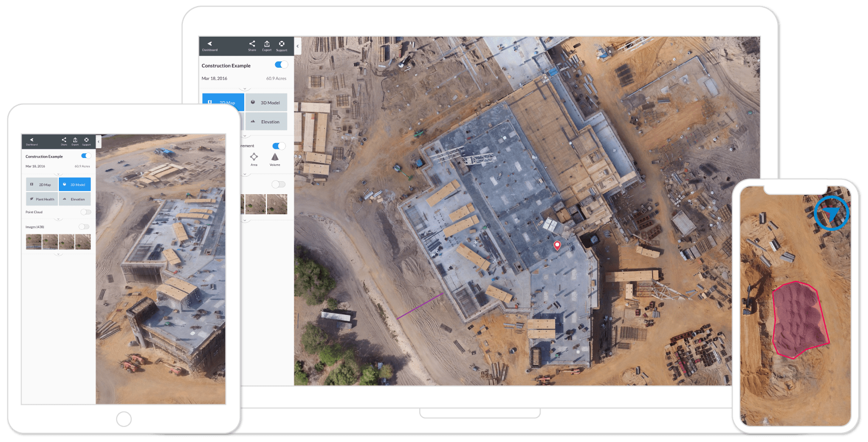Toggle the Construction Example switch on the laptop
This screenshot has height=442, width=868.
[x=281, y=65]
